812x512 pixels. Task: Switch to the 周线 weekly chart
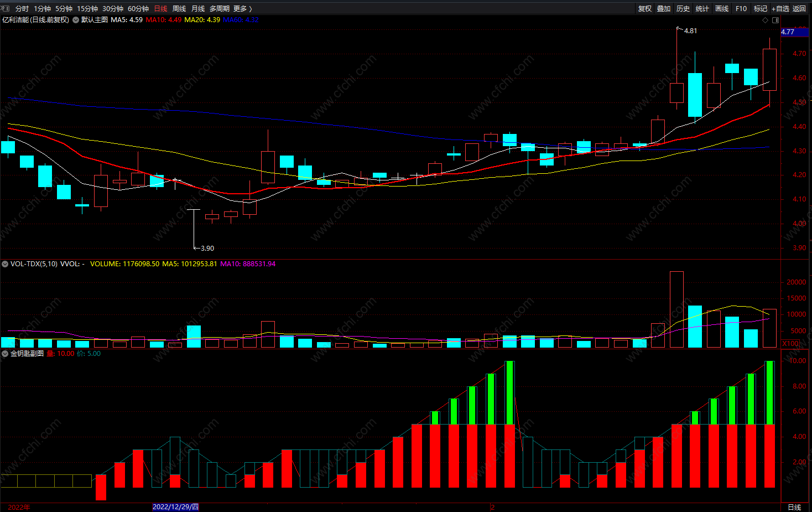[179, 9]
